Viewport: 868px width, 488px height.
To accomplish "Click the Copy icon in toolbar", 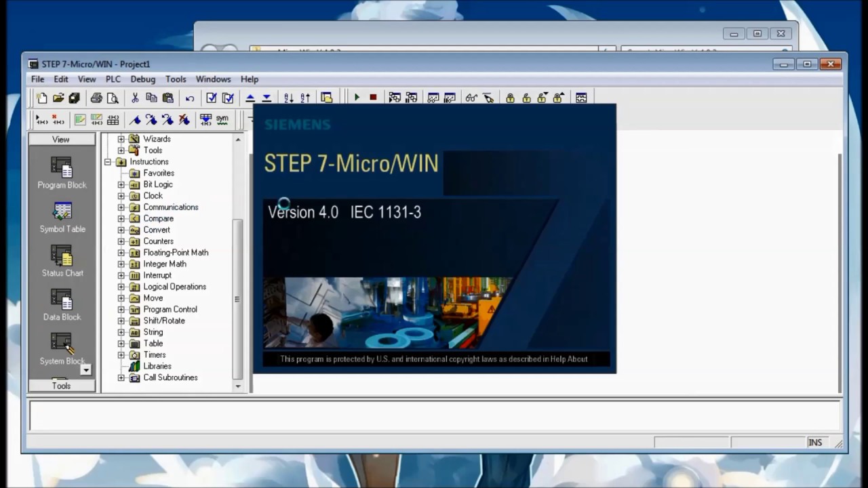I will tap(151, 98).
